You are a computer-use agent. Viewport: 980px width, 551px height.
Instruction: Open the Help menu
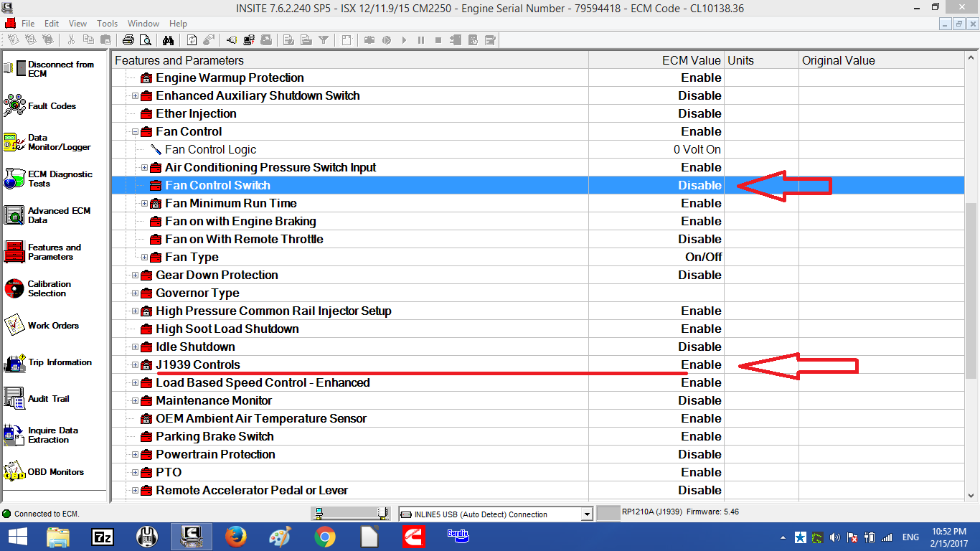point(178,24)
